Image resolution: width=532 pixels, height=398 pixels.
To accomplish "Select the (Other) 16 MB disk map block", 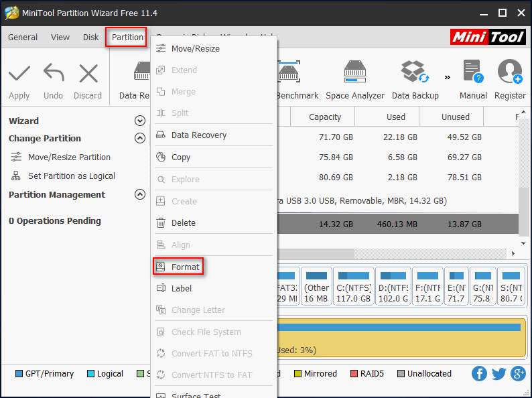I will (316, 286).
